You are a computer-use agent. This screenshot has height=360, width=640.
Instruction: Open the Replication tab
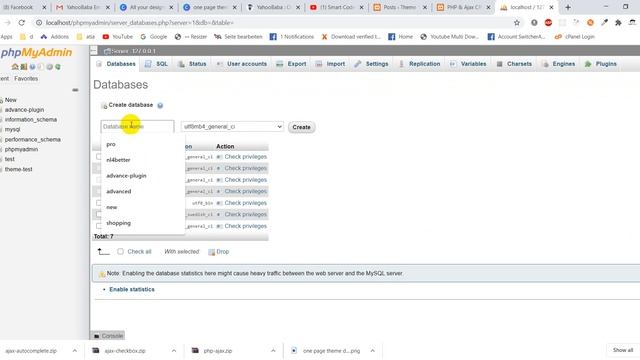(419, 64)
